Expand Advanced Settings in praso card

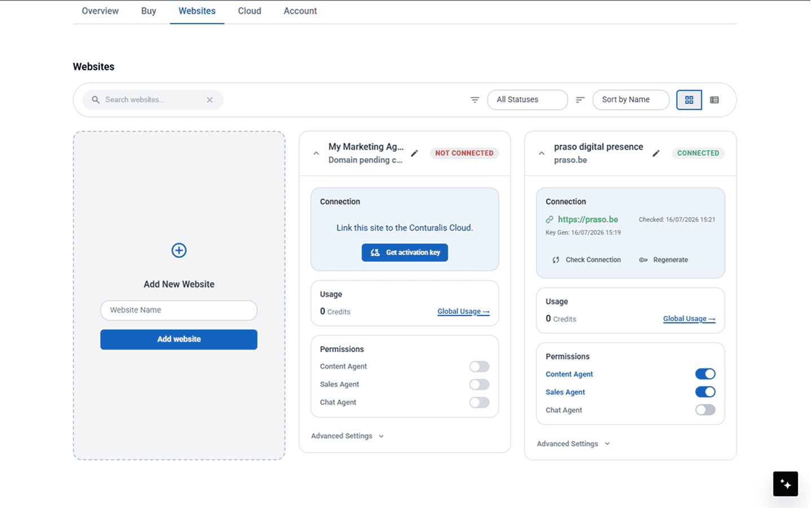pyautogui.click(x=573, y=444)
